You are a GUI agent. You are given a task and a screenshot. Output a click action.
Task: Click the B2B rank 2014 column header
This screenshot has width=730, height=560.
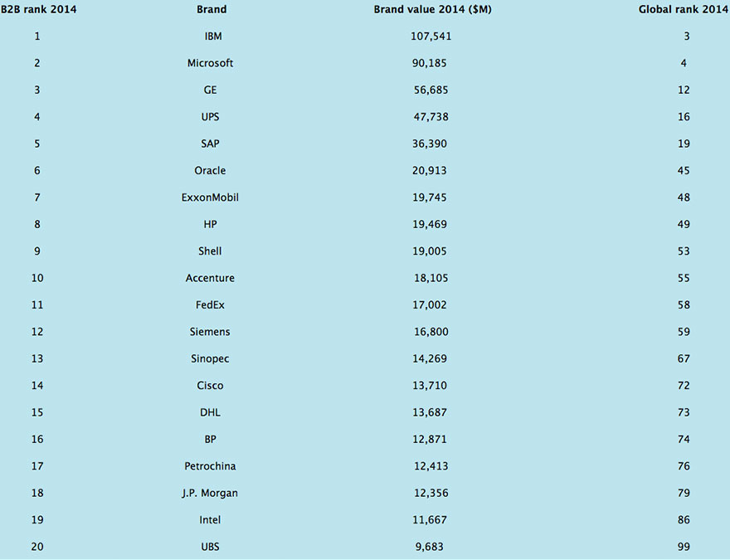point(38,9)
